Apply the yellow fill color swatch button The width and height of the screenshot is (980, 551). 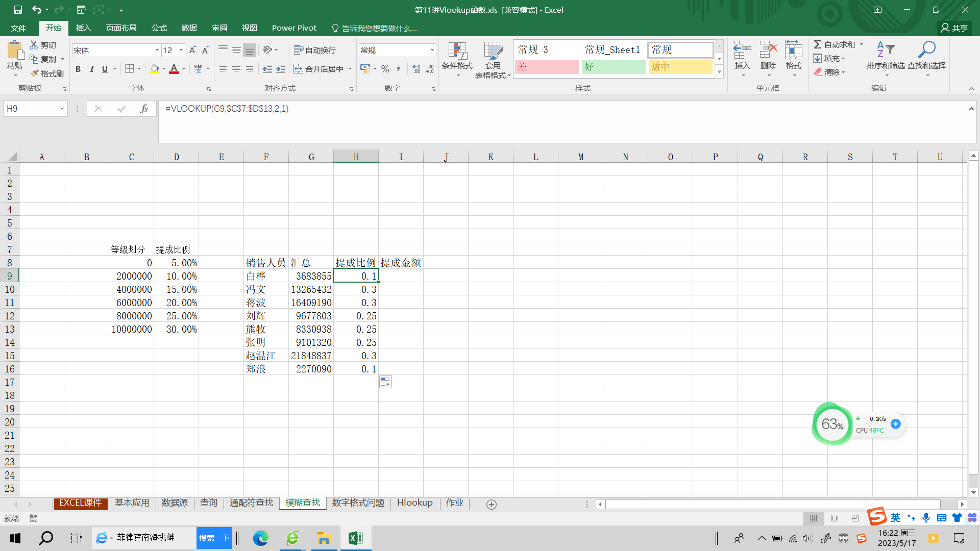click(154, 69)
